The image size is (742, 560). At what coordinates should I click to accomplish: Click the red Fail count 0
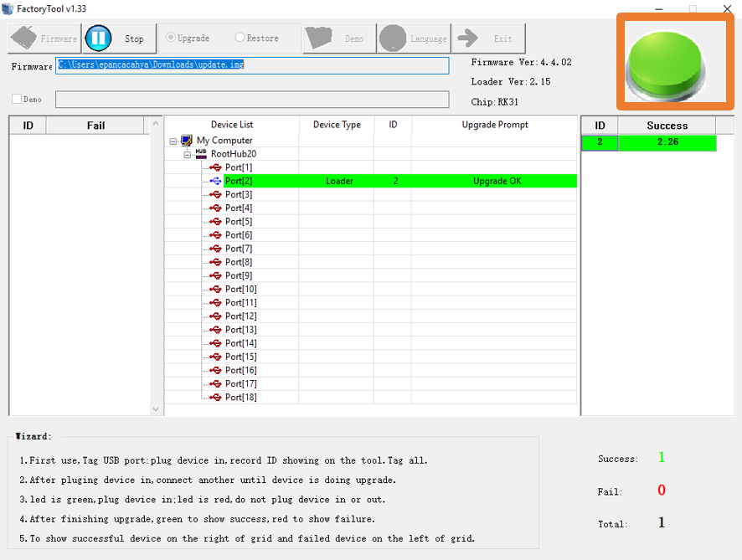pos(662,490)
